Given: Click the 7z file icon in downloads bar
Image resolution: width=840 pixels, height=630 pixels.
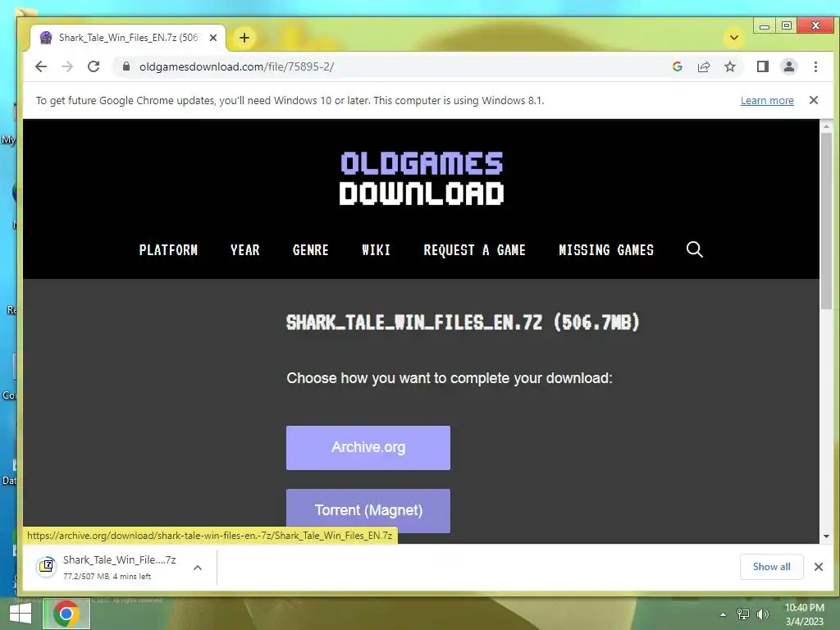Looking at the screenshot, I should pyautogui.click(x=47, y=566).
